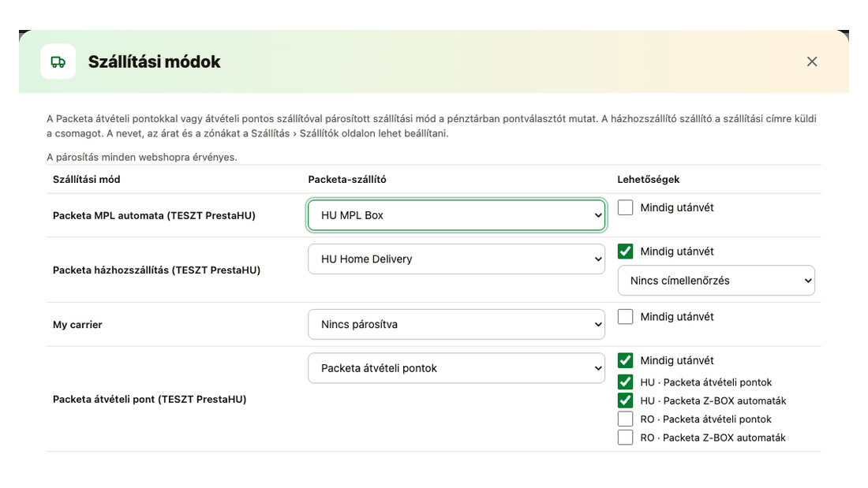
Task: Open the HU MPL Box carrier dropdown
Action: pos(456,215)
